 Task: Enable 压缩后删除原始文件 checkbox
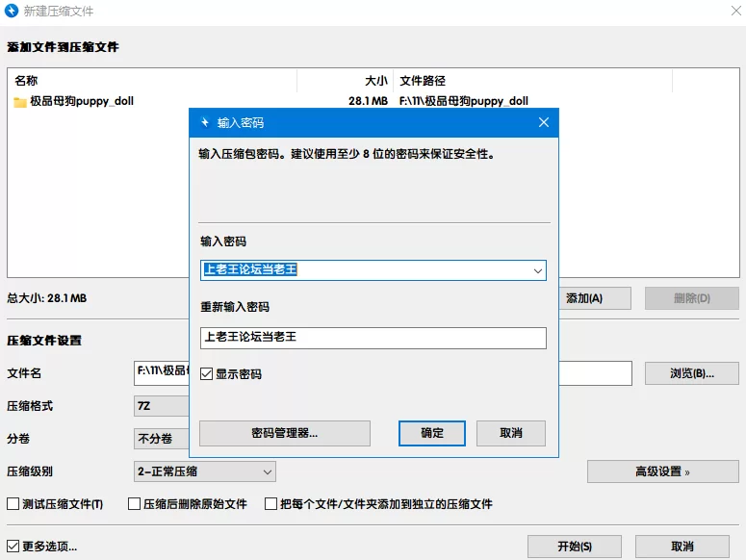134,504
